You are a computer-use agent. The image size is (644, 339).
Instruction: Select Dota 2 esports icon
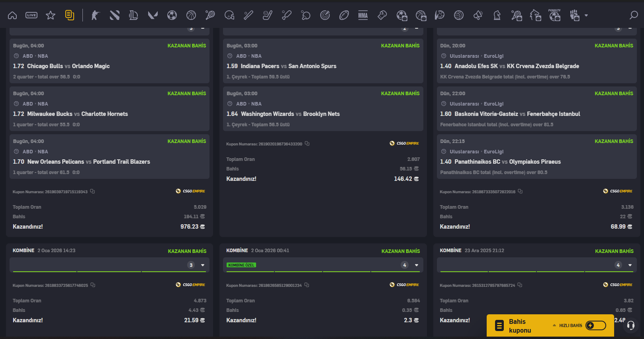pos(115,16)
